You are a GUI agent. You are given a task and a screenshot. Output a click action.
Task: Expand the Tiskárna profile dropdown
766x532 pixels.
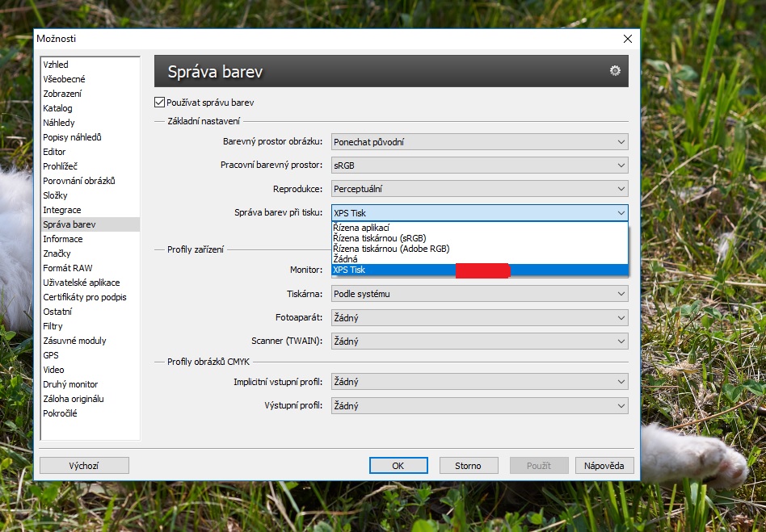479,294
